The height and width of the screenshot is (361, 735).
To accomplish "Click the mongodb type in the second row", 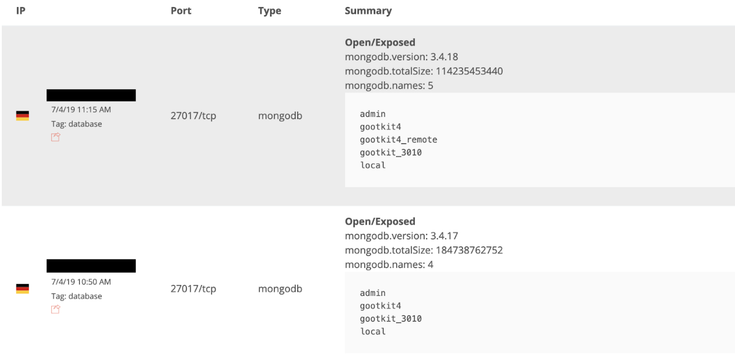I will point(280,289).
